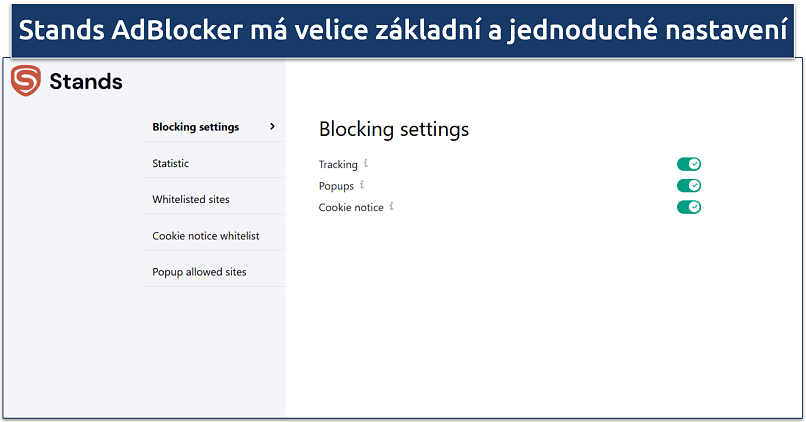Select Cookie notice whitelist

coord(206,236)
